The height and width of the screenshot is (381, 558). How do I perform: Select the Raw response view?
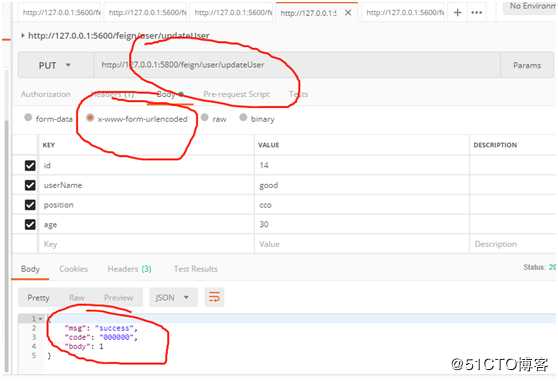click(x=77, y=298)
